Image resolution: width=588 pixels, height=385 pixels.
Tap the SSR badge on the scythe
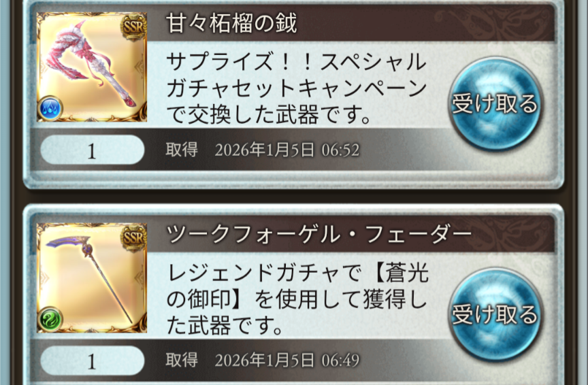tap(133, 237)
